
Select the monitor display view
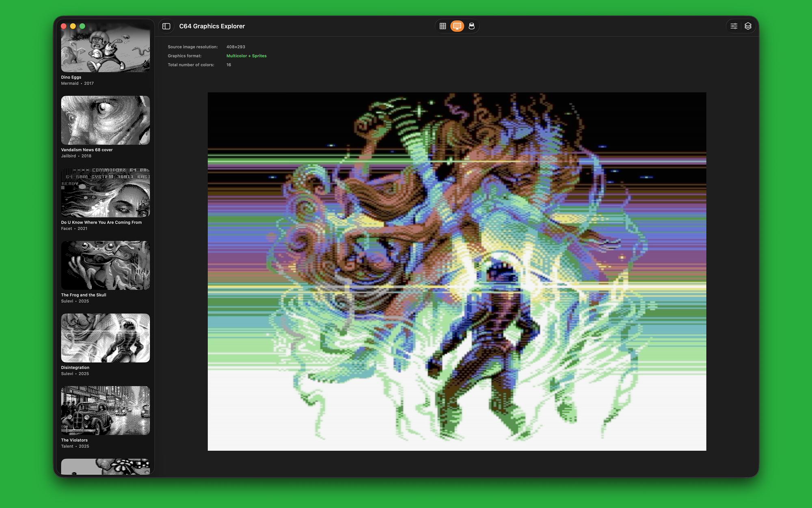point(457,26)
